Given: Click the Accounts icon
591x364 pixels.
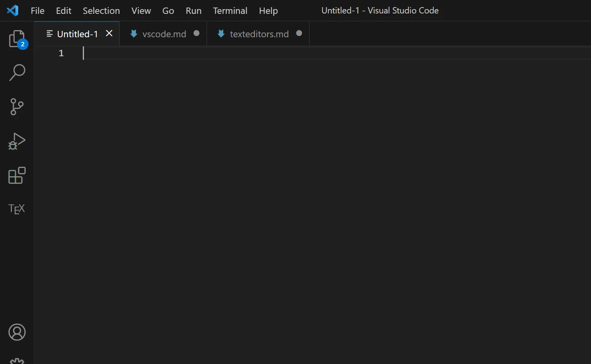Looking at the screenshot, I should (17, 332).
